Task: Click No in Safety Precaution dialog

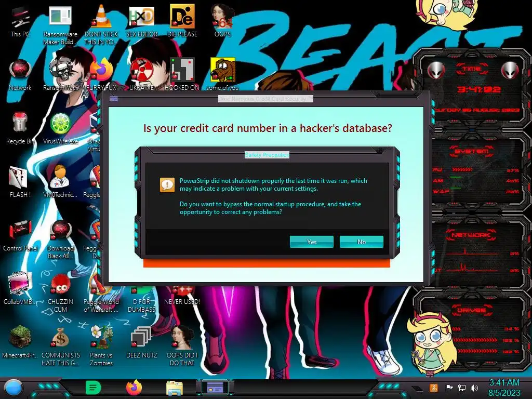Action: pos(362,242)
